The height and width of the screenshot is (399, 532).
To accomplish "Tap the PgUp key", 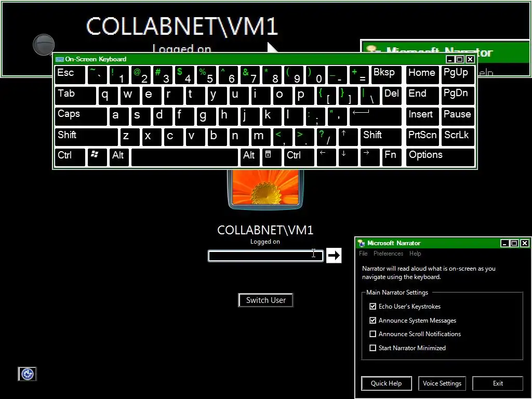I will tap(458, 75).
